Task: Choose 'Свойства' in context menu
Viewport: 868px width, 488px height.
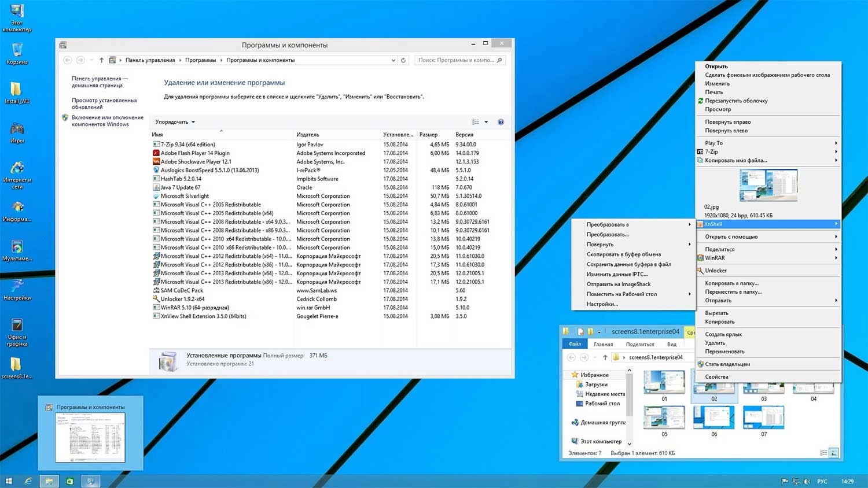Action: (768, 377)
